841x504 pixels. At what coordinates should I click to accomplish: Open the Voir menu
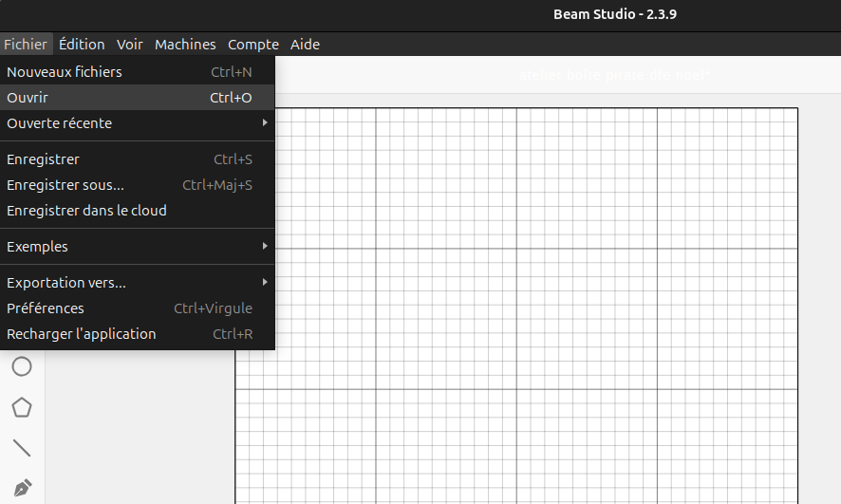pos(130,45)
